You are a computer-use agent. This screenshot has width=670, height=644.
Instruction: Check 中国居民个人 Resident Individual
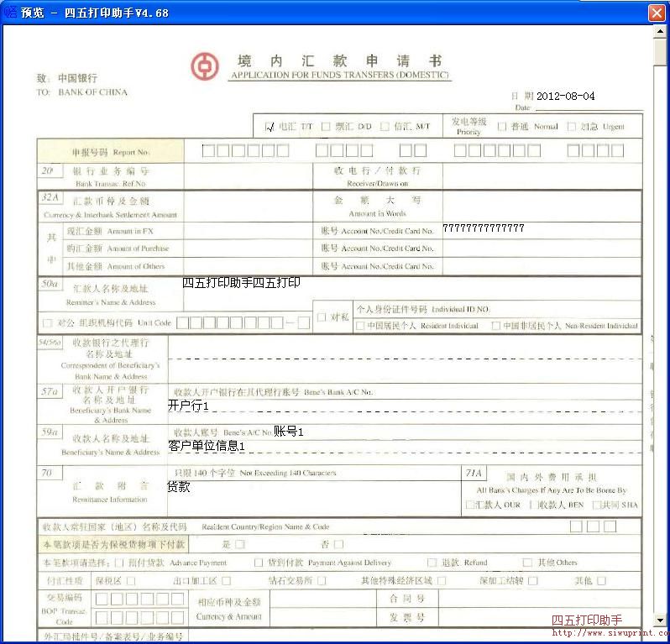point(360,326)
